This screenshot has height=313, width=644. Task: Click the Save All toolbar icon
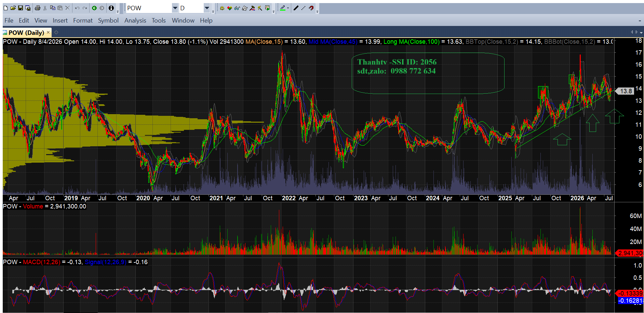pos(28,8)
